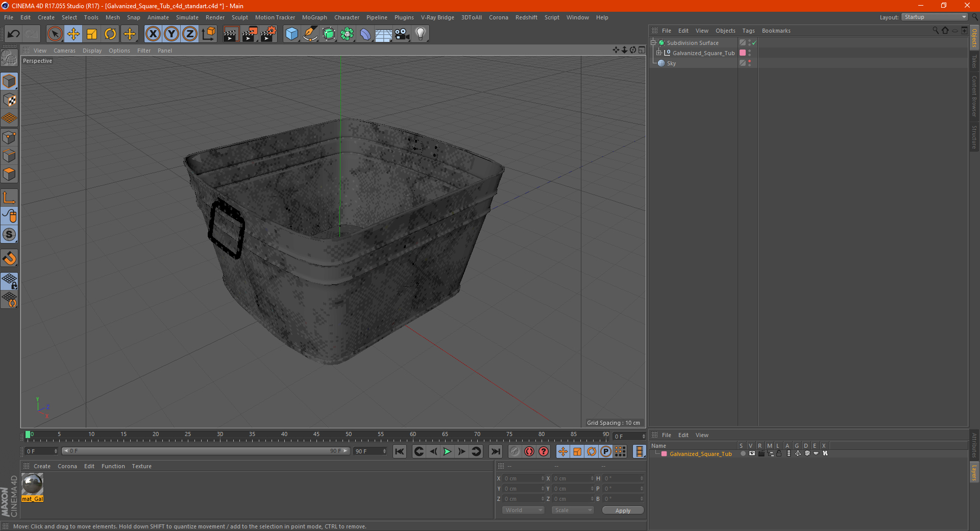
Task: Open Objects panel Tags menu
Action: coord(748,31)
